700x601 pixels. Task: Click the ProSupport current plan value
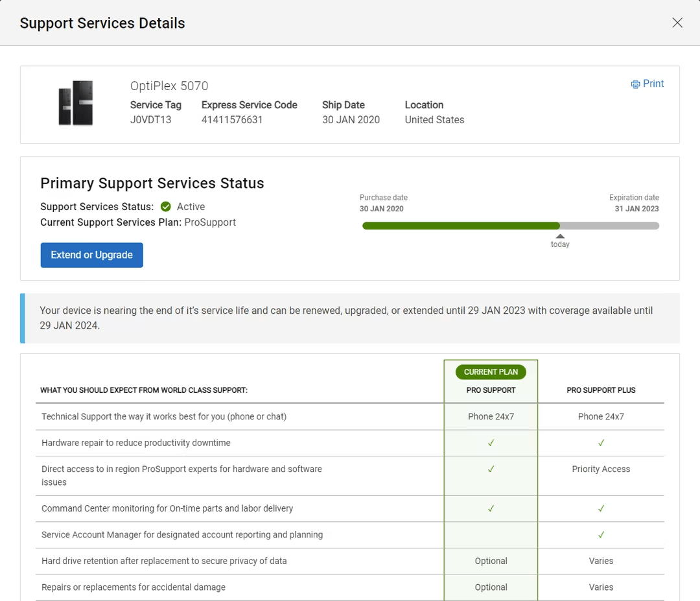click(210, 222)
